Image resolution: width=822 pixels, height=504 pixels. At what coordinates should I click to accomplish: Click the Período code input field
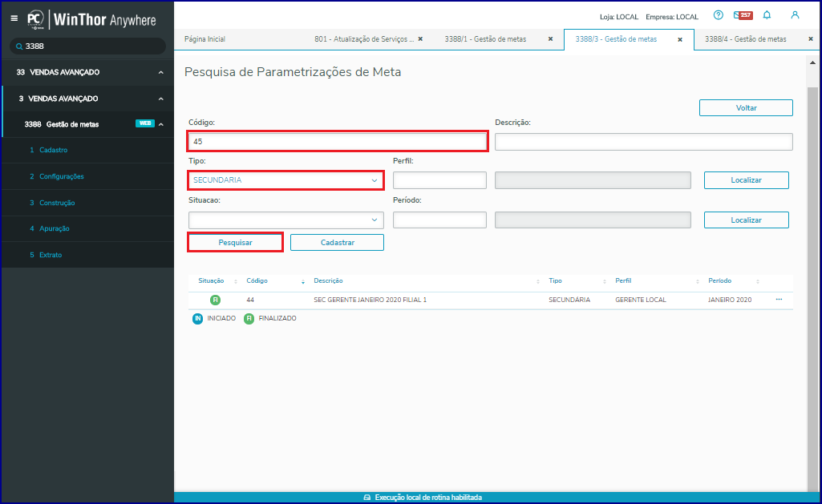(x=439, y=220)
